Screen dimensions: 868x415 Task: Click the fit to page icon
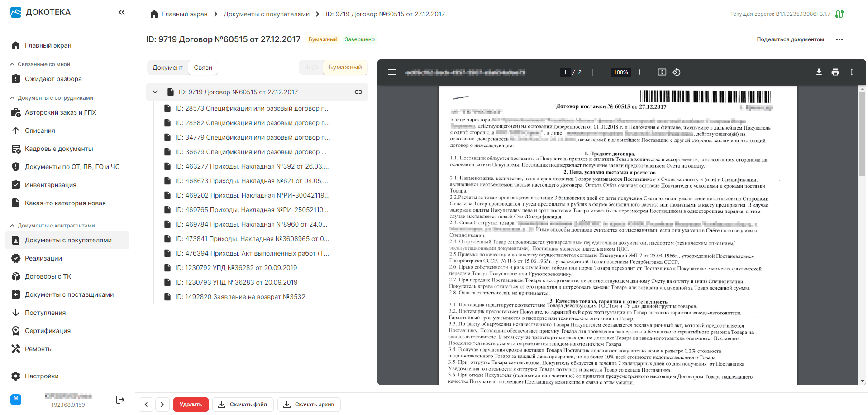662,72
